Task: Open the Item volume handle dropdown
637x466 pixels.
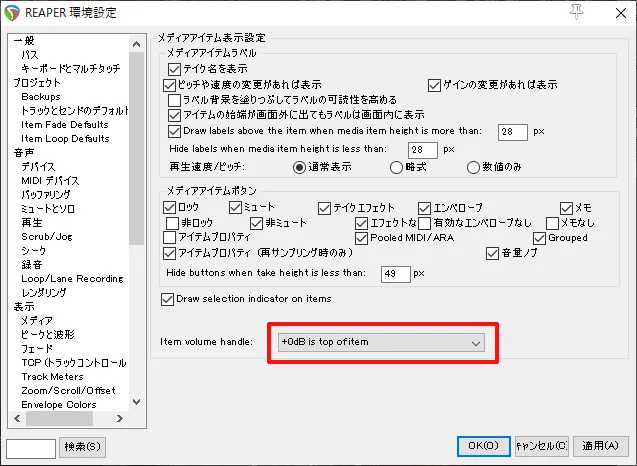Action: 380,343
